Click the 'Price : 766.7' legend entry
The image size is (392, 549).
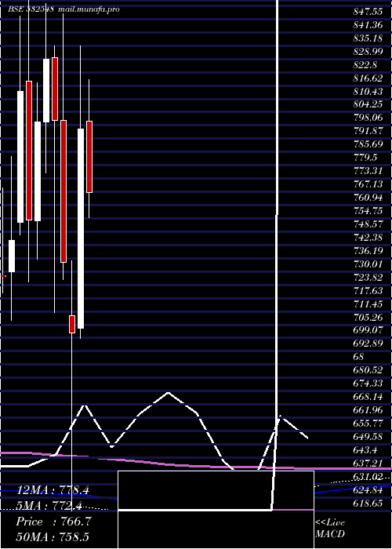53,522
